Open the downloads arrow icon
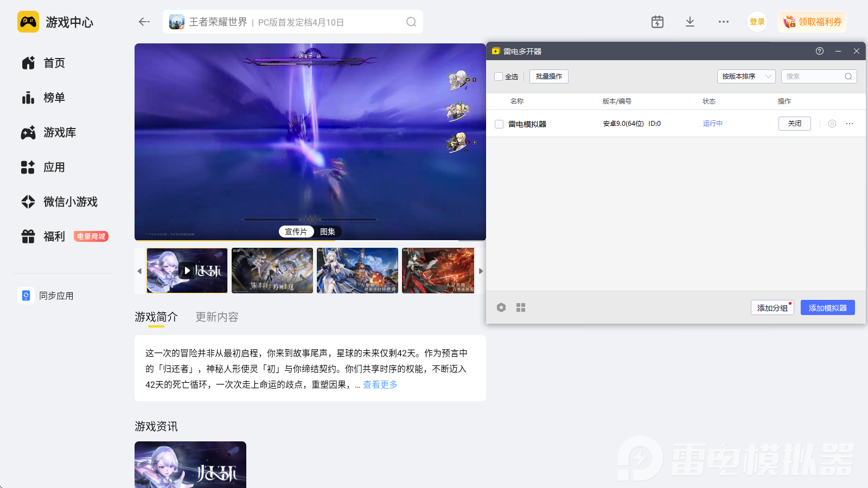 (690, 22)
